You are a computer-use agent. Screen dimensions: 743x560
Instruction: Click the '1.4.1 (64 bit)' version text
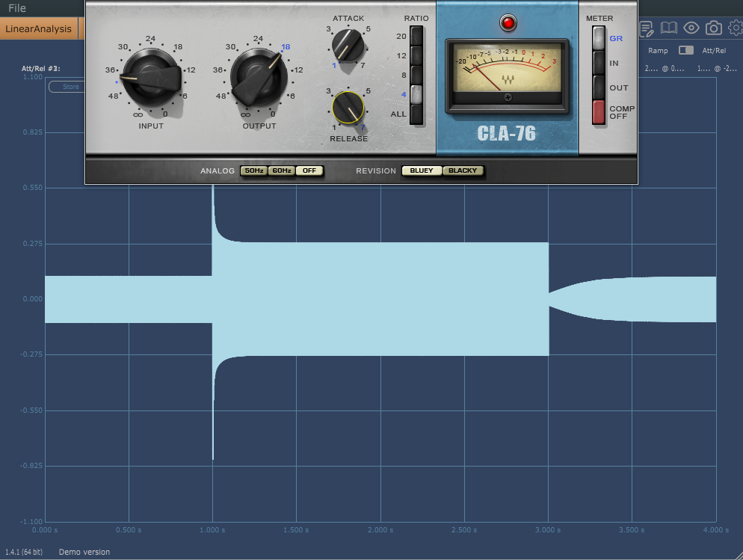[x=24, y=552]
